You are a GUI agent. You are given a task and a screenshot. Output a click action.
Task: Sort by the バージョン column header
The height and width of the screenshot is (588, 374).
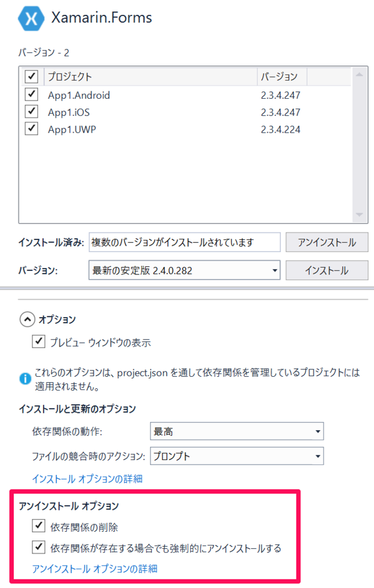(282, 76)
